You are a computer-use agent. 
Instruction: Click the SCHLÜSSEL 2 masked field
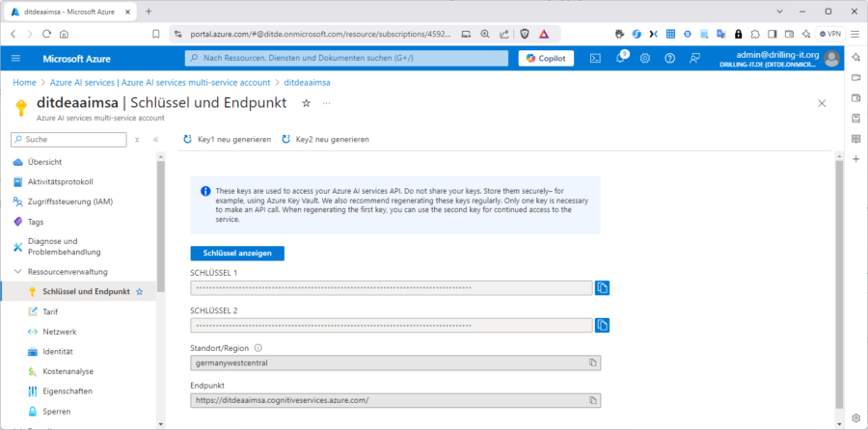[392, 326]
